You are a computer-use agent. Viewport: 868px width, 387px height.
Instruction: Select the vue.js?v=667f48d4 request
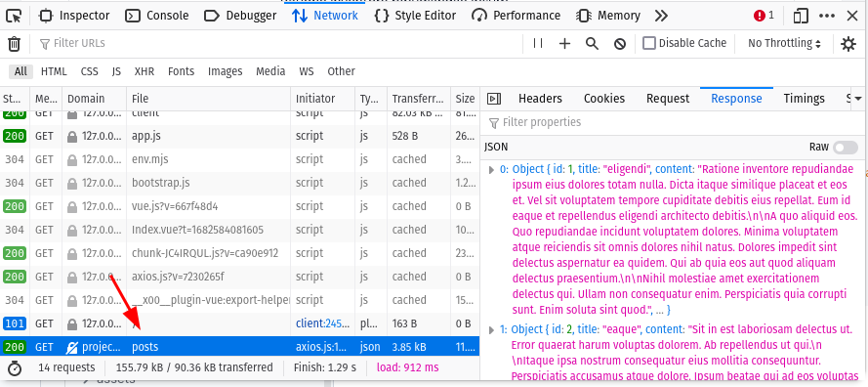click(239, 206)
